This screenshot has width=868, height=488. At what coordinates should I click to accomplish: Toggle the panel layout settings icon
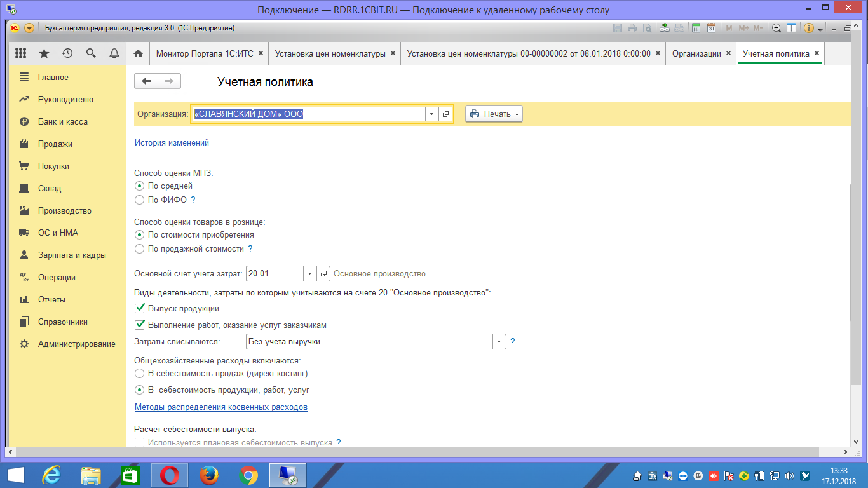tap(792, 28)
